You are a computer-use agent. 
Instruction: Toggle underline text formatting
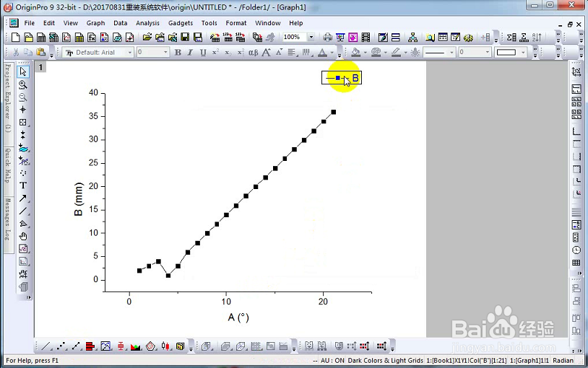click(x=203, y=53)
